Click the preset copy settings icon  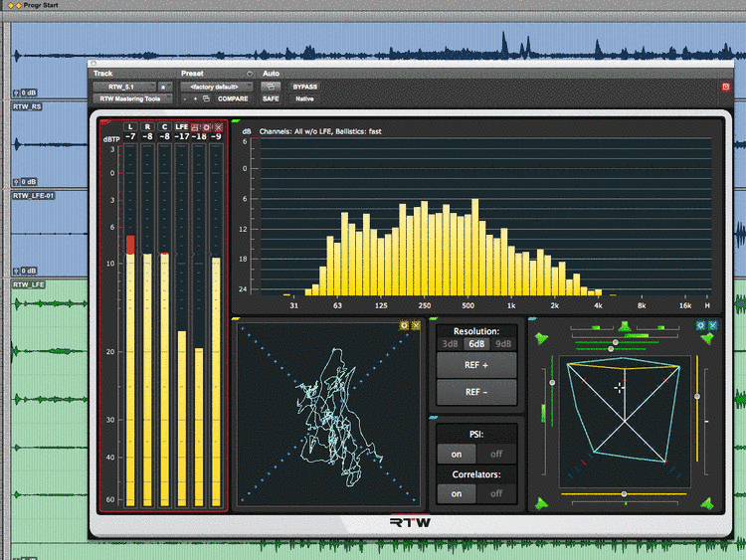pos(206,99)
